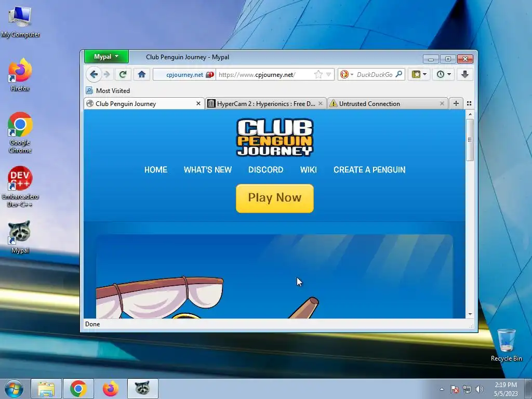Open the DISCORD link
The height and width of the screenshot is (399, 532).
(265, 170)
